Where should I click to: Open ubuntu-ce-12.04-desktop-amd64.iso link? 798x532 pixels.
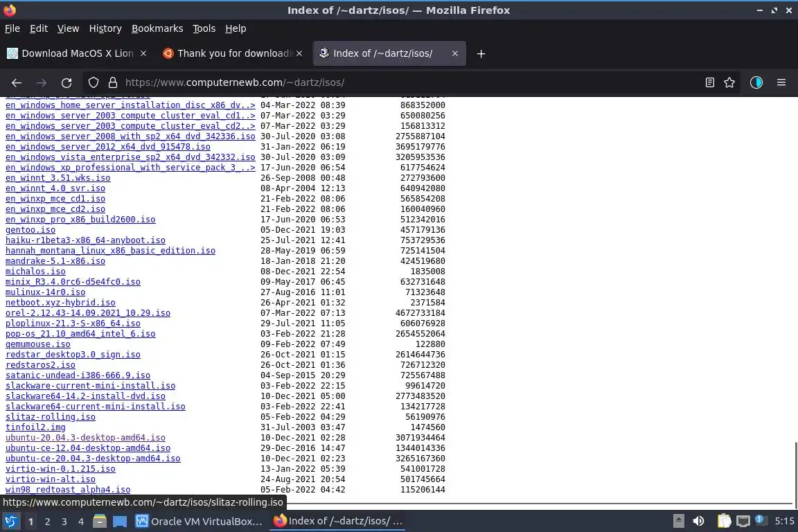tap(88, 448)
